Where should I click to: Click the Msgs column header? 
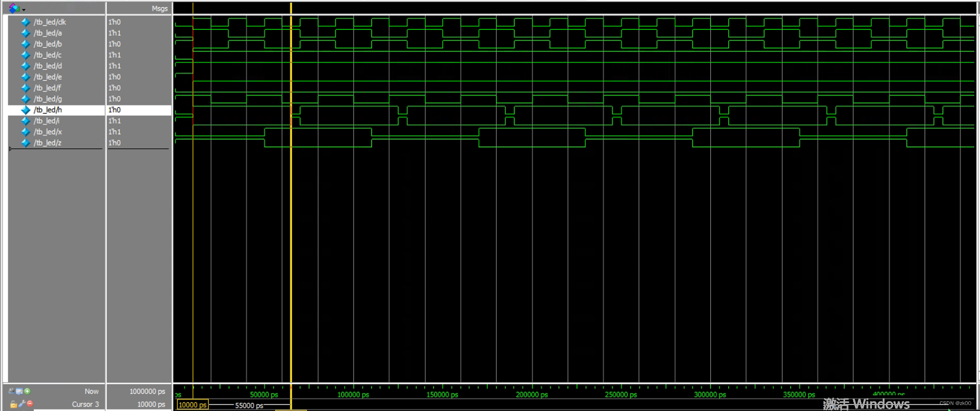(x=159, y=8)
